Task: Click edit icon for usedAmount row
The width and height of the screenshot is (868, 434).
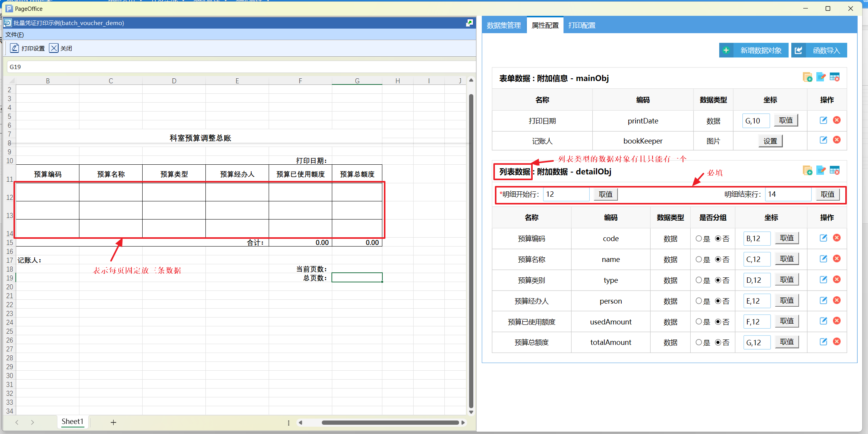Action: [x=823, y=321]
